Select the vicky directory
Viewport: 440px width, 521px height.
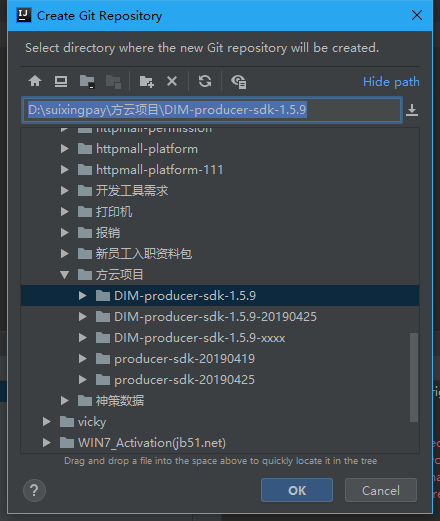220,422
